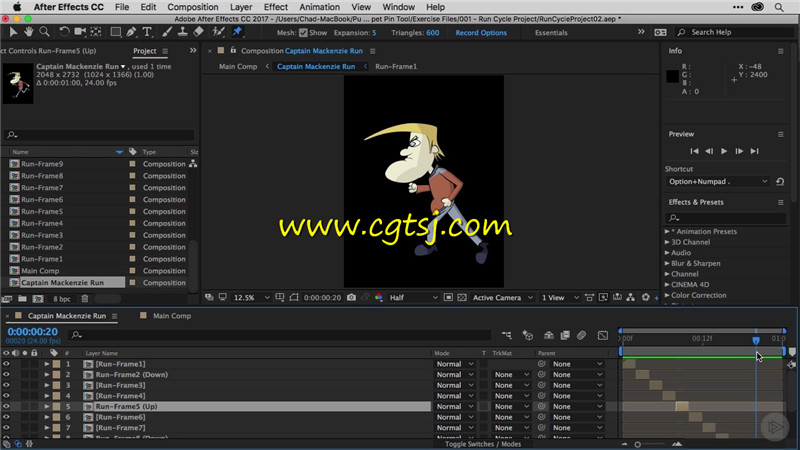Open the Animation menu
Screen dimensions: 800x450
pos(319,7)
